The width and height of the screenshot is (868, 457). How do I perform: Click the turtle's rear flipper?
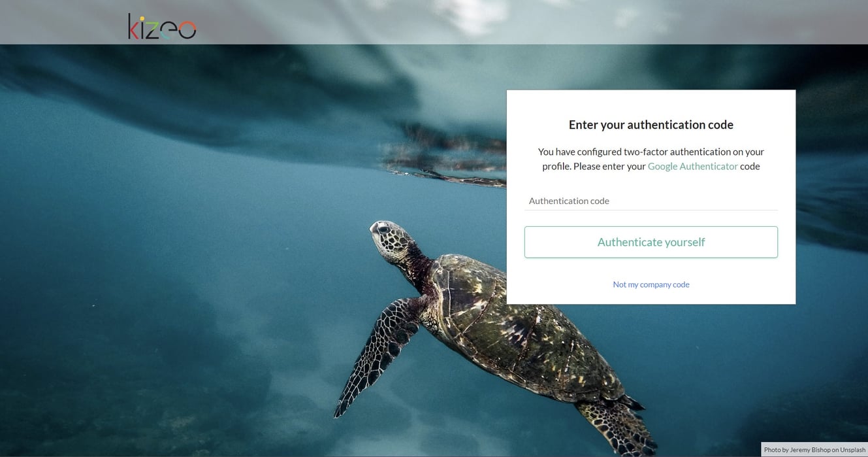point(614,425)
